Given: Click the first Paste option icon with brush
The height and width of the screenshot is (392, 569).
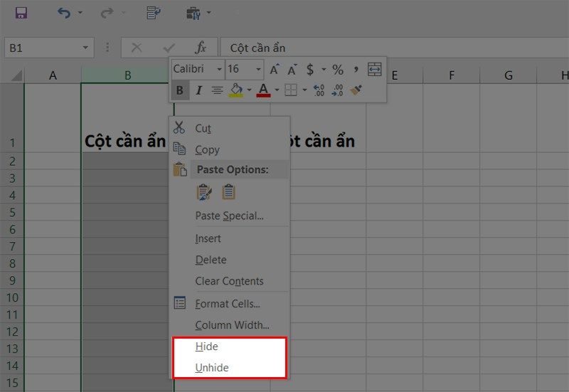Looking at the screenshot, I should (204, 192).
